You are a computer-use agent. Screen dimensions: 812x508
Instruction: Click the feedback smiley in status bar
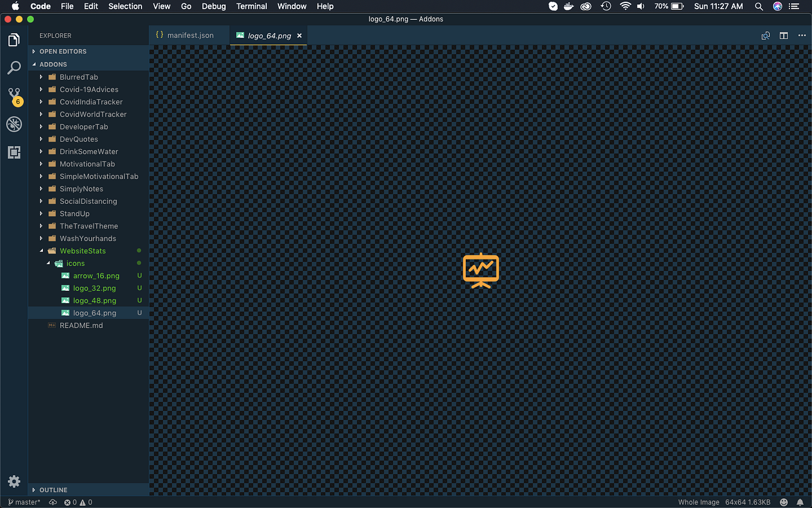784,502
